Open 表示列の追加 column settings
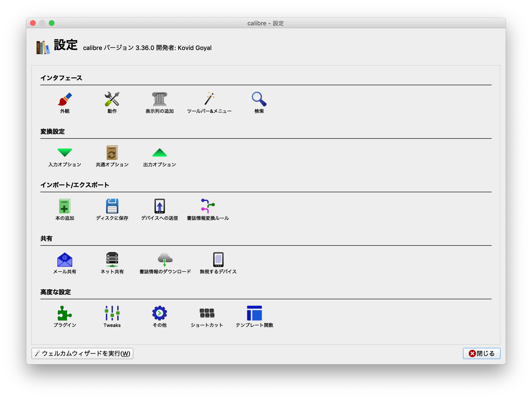Screen dimensions: 532x399 coord(159,103)
